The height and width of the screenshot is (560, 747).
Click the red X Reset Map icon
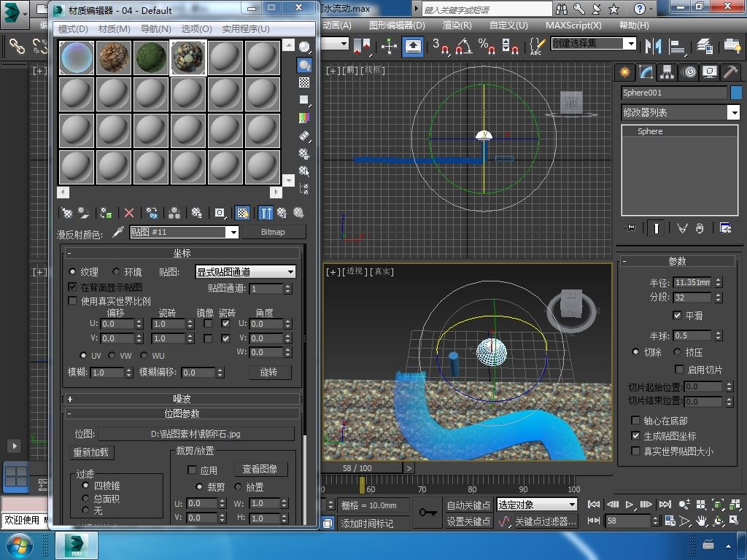pyautogui.click(x=128, y=213)
